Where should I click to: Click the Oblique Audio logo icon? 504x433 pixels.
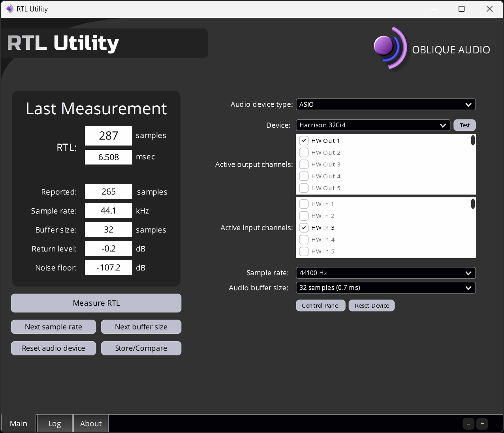tap(390, 48)
